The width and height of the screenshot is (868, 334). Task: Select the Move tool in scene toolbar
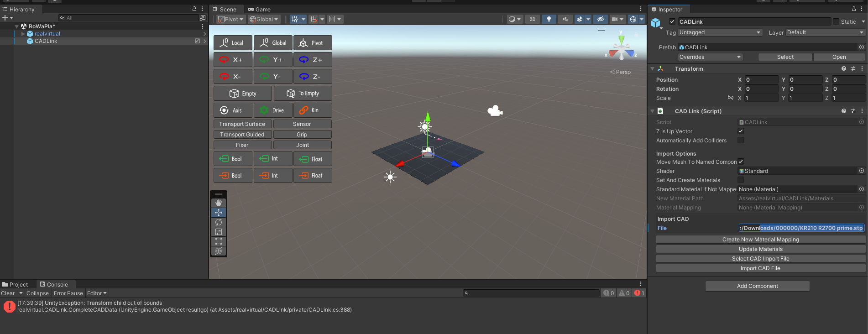tap(219, 213)
